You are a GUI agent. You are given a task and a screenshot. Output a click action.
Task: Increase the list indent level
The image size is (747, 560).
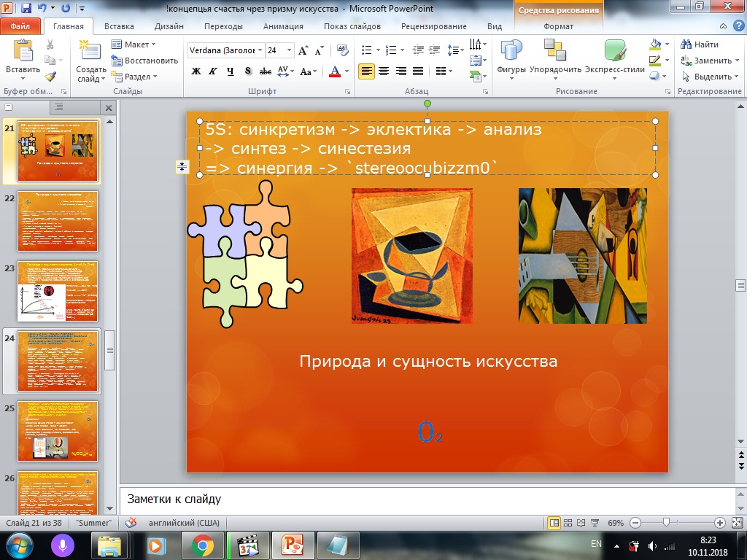(435, 50)
